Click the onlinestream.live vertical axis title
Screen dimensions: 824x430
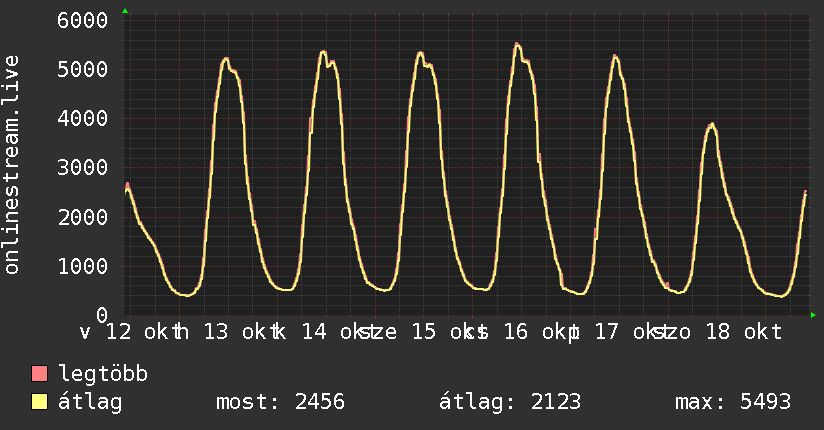(x=11, y=165)
